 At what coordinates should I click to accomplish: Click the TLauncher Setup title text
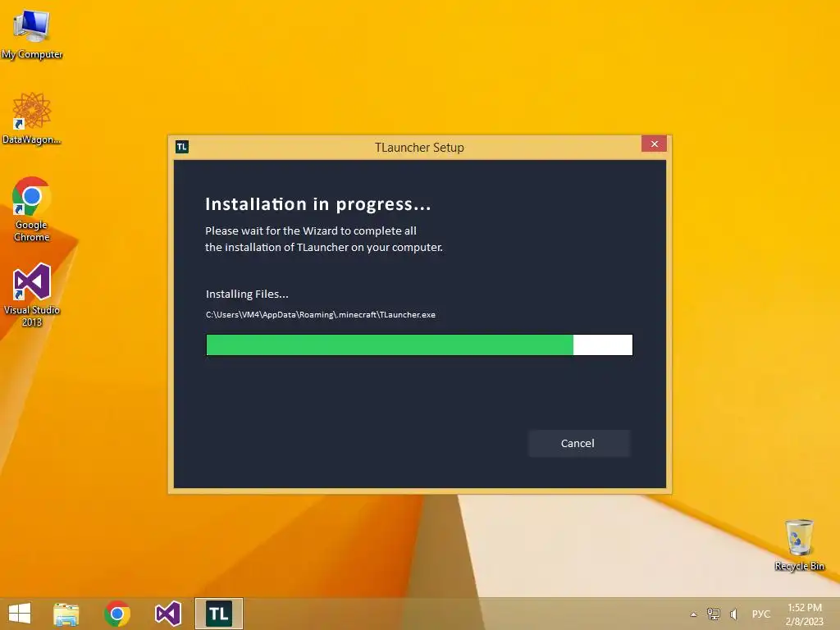pos(419,148)
